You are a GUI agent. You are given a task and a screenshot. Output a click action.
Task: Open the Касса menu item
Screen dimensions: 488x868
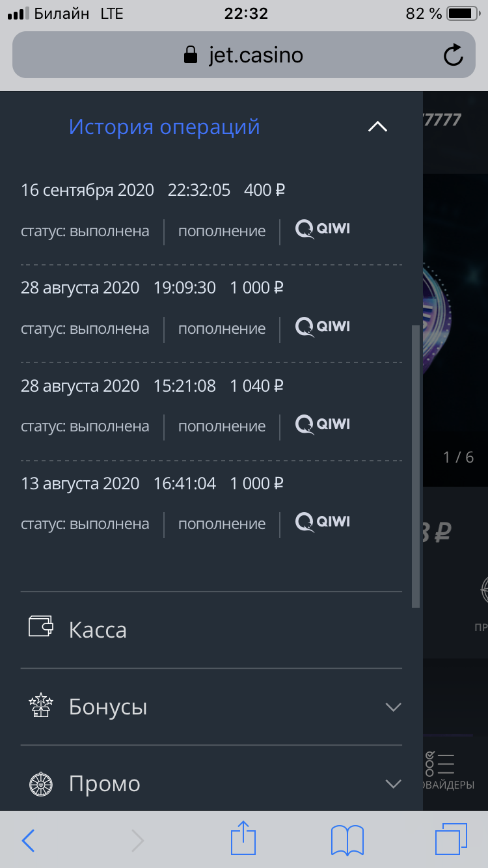pos(98,630)
